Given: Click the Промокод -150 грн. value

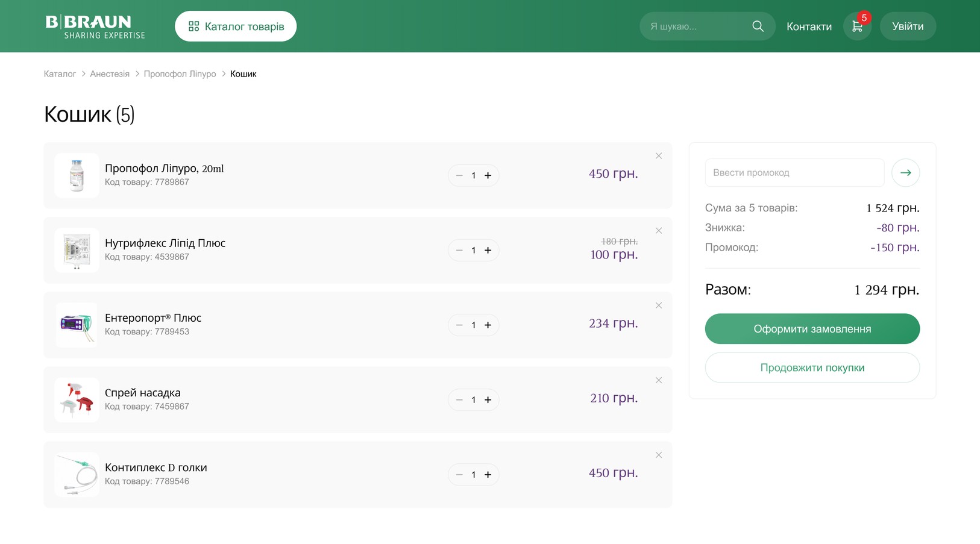Looking at the screenshot, I should point(895,248).
